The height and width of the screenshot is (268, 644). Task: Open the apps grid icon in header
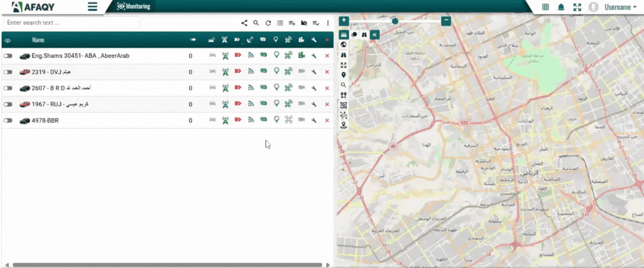[545, 7]
